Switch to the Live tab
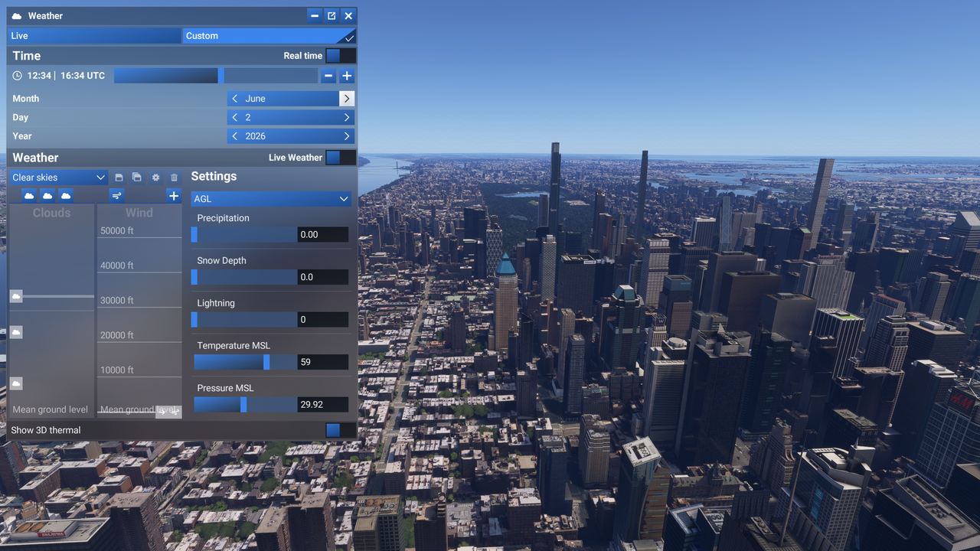The height and width of the screenshot is (551, 980). coord(94,36)
